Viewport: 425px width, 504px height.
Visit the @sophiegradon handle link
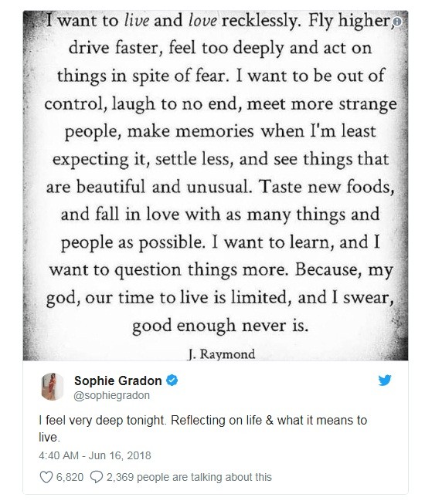[111, 395]
